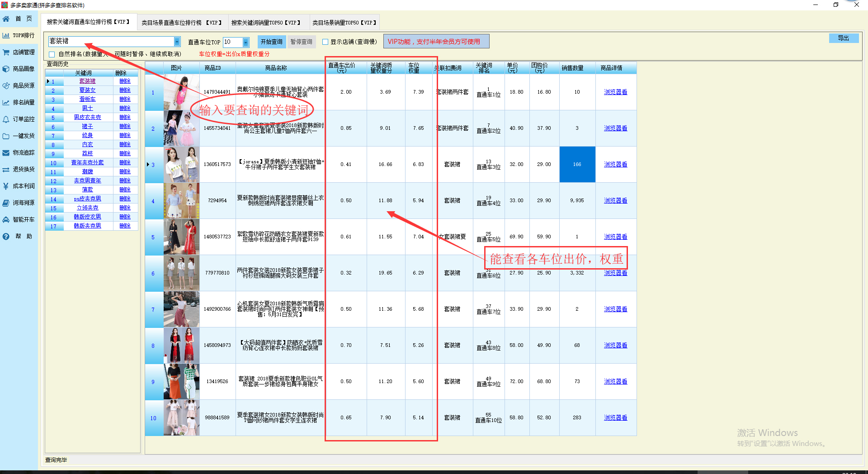868x474 pixels.
Task: Click the 导出 export button
Action: [x=844, y=38]
